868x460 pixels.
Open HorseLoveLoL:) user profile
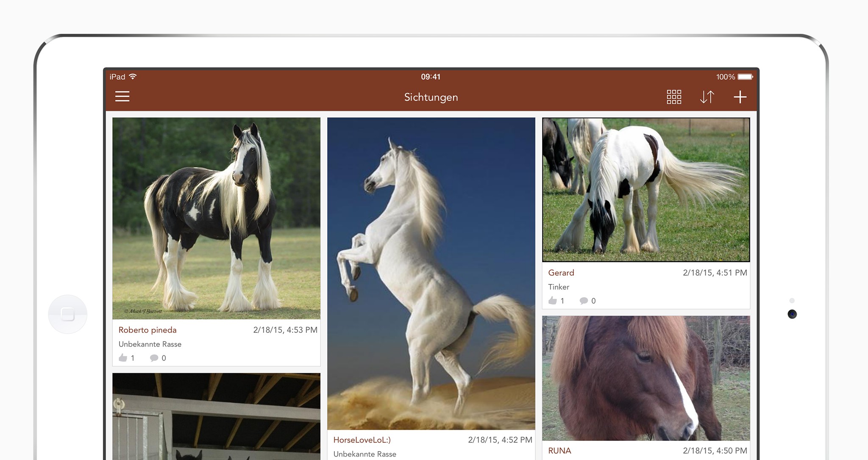pyautogui.click(x=362, y=440)
